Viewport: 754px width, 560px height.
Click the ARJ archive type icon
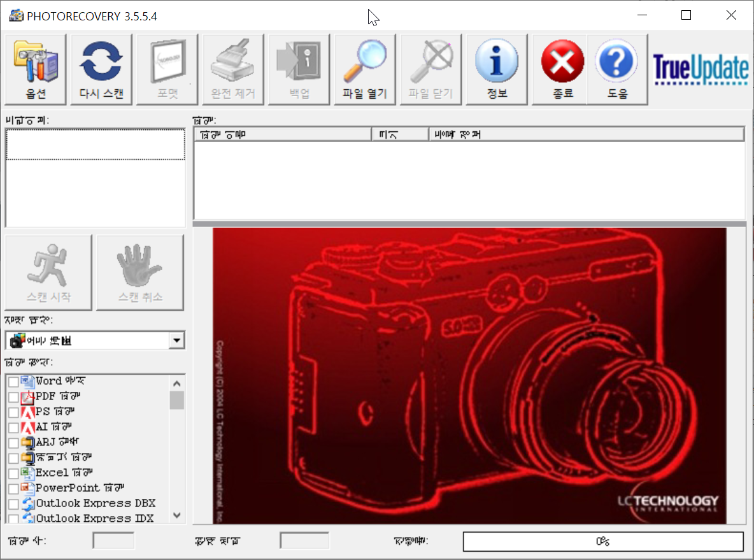(28, 442)
